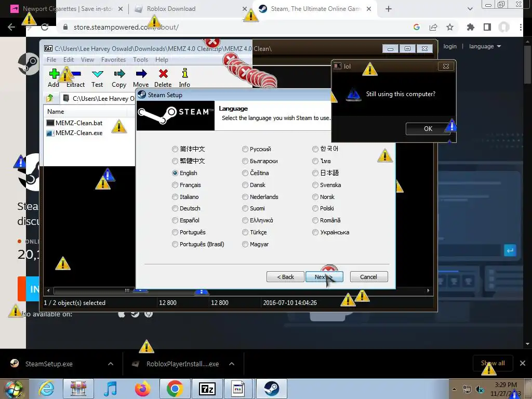Open the View menu in 7-Zip
Viewport: 532px width, 399px height.
click(87, 60)
